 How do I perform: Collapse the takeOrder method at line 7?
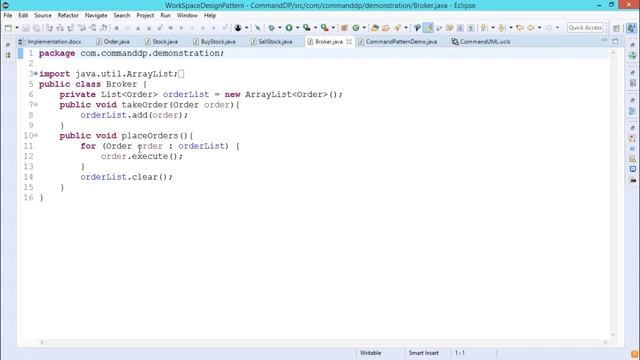[x=36, y=105]
